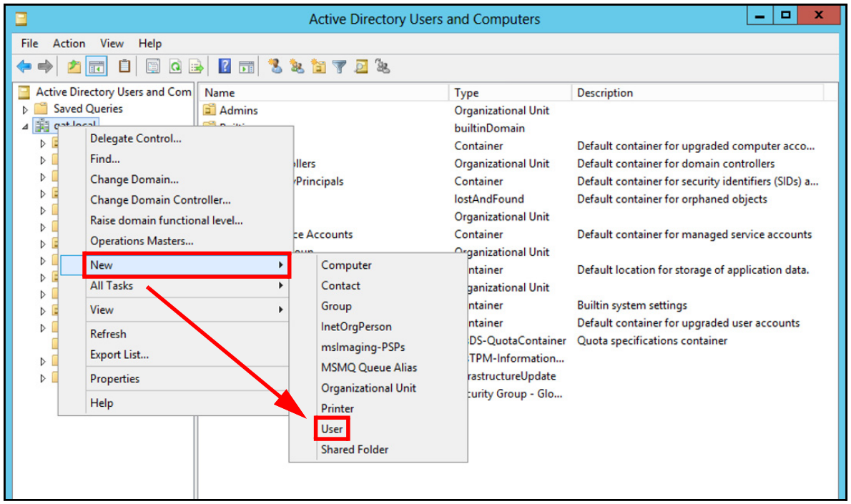
Task: Select Group in the New submenu
Action: (336, 306)
